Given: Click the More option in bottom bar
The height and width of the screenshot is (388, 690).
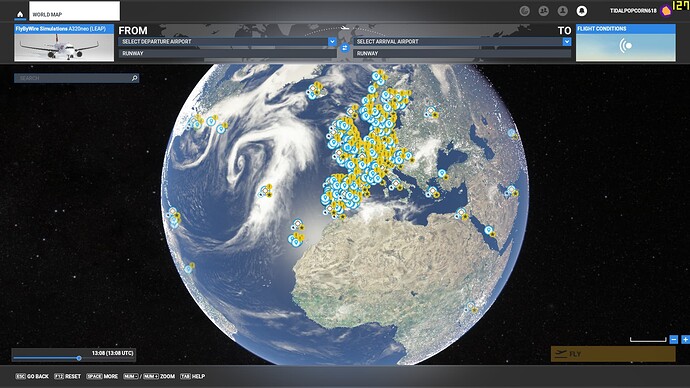Looking at the screenshot, I should coord(102,376).
